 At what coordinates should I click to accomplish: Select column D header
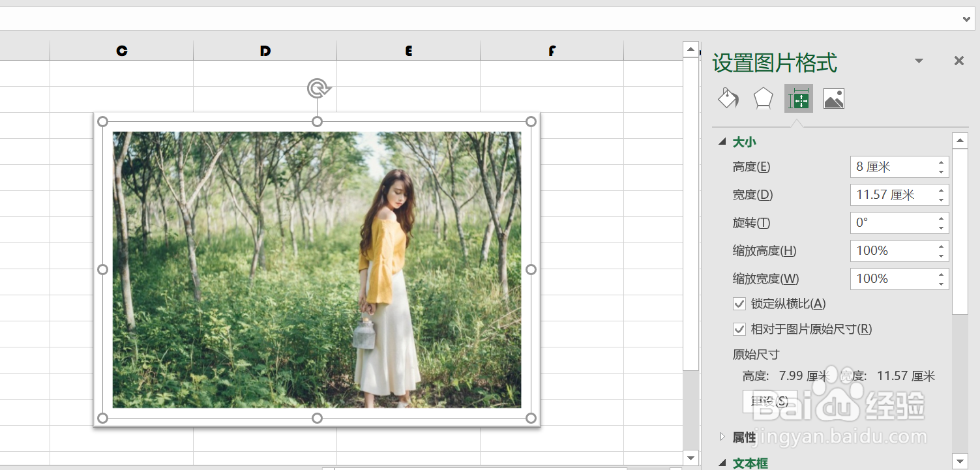point(265,51)
